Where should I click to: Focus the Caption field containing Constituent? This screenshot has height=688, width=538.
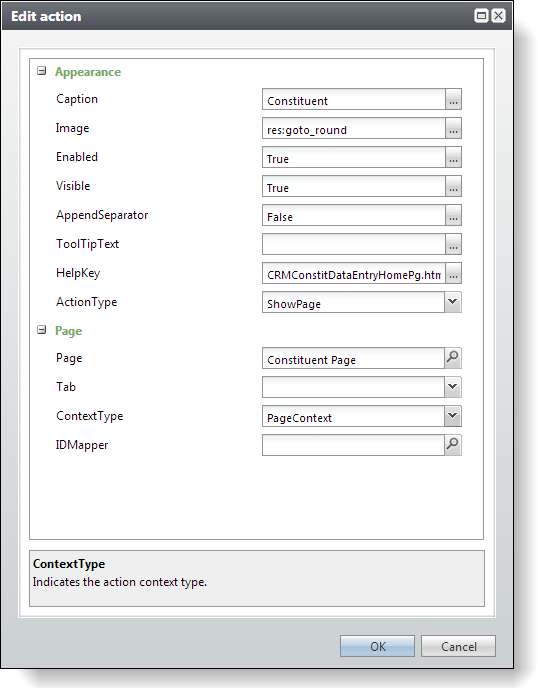[354, 100]
